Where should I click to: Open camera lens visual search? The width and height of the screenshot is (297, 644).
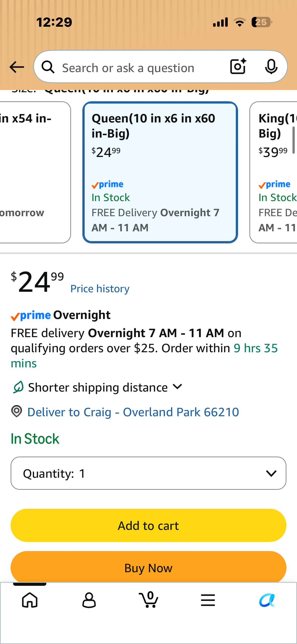[x=238, y=66]
